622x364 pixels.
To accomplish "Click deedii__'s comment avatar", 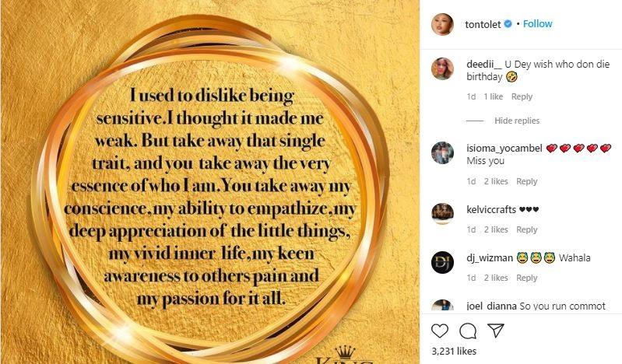I will 443,69.
